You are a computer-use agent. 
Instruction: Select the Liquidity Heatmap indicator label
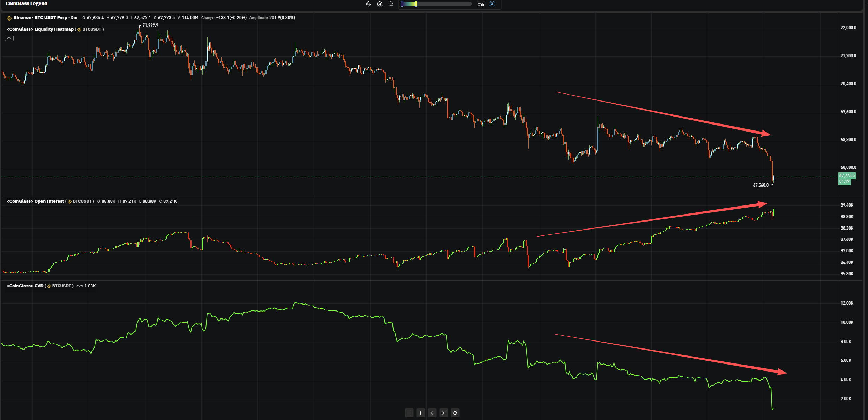pyautogui.click(x=54, y=29)
